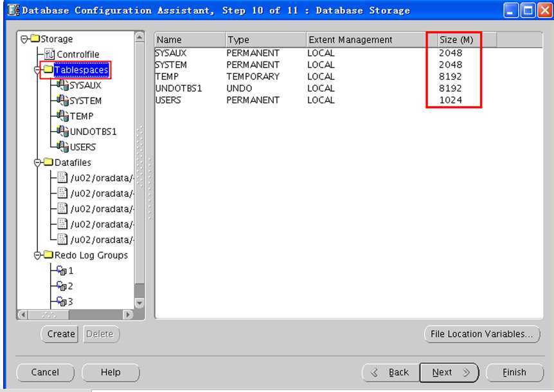Click the TEMP tablespace icon in tree
Image resolution: width=554 pixels, height=392 pixels.
[62, 116]
